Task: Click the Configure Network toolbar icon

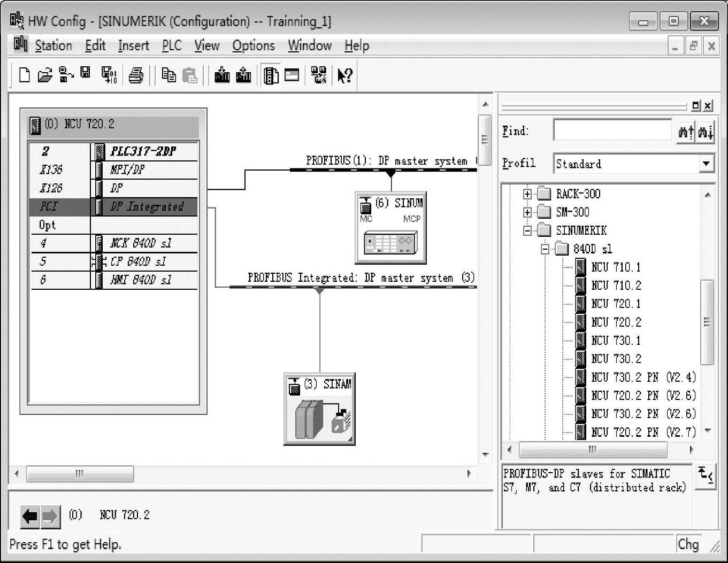Action: (319, 75)
